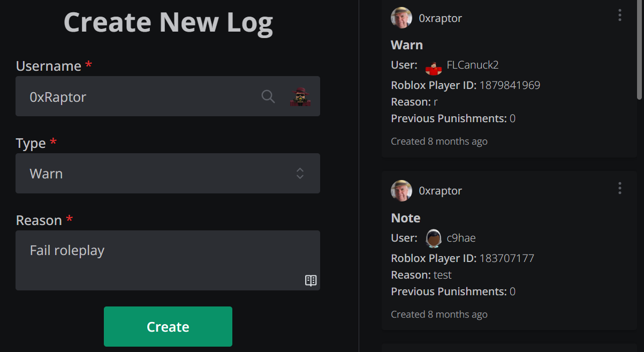The height and width of the screenshot is (352, 644).
Task: Open the reason templates book icon
Action: (311, 280)
